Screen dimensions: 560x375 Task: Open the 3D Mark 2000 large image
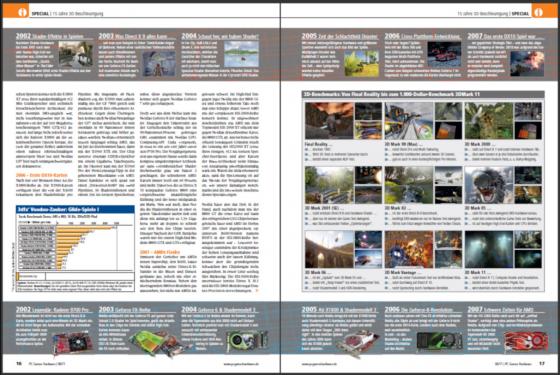(x=489, y=121)
